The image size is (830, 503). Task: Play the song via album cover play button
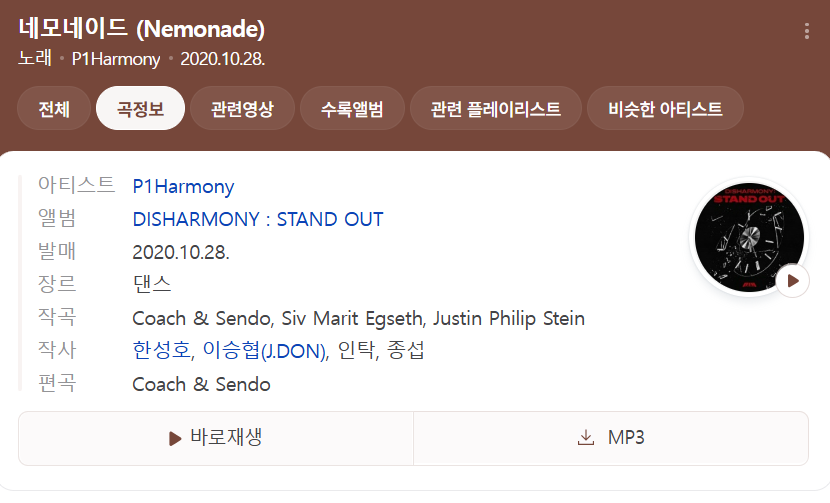point(792,281)
